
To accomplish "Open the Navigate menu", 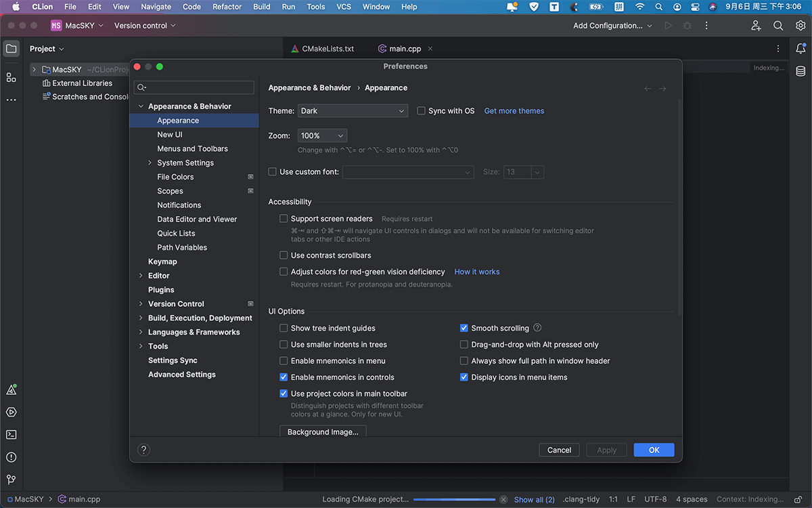I will (156, 7).
